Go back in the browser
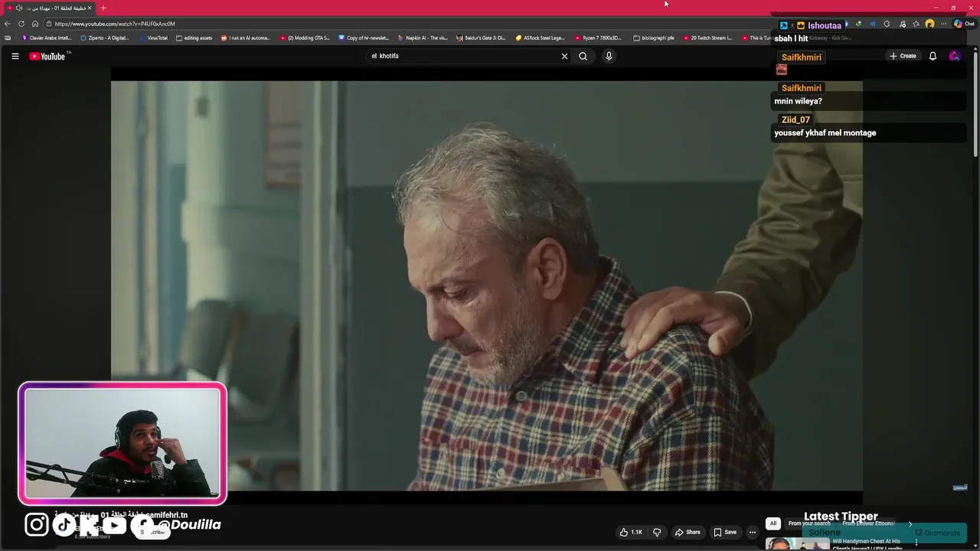Viewport: 980px width, 551px height. click(8, 24)
